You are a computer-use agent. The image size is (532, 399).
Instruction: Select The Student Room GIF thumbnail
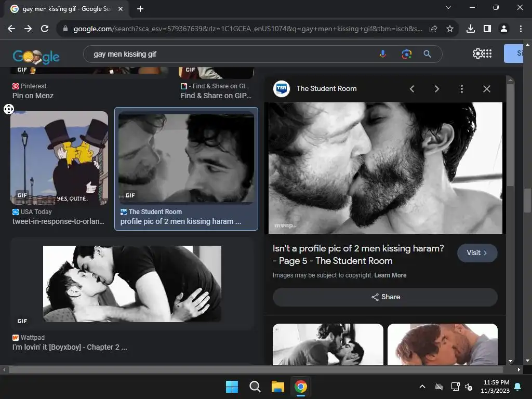(x=186, y=158)
